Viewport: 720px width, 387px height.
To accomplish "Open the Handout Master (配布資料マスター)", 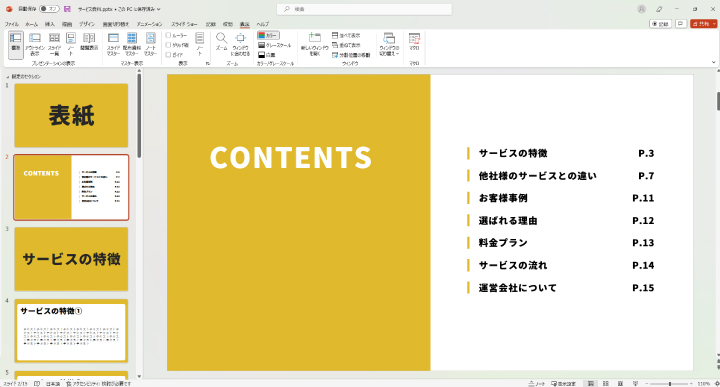I will click(132, 45).
